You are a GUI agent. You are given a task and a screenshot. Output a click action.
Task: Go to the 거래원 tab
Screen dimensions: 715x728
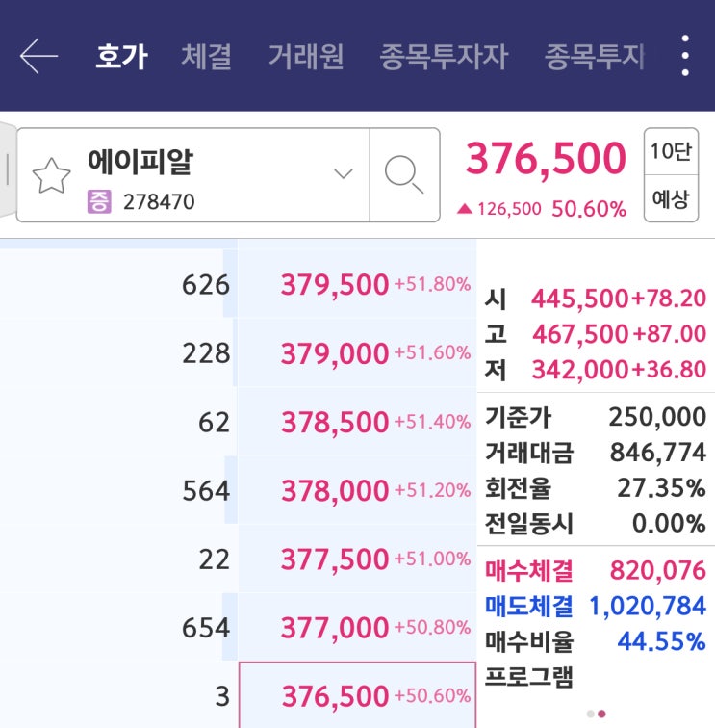(x=305, y=57)
